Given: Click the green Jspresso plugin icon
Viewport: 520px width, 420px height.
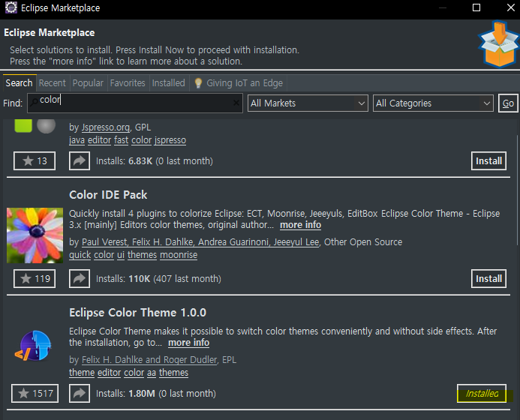Looking at the screenshot, I should pos(23,126).
